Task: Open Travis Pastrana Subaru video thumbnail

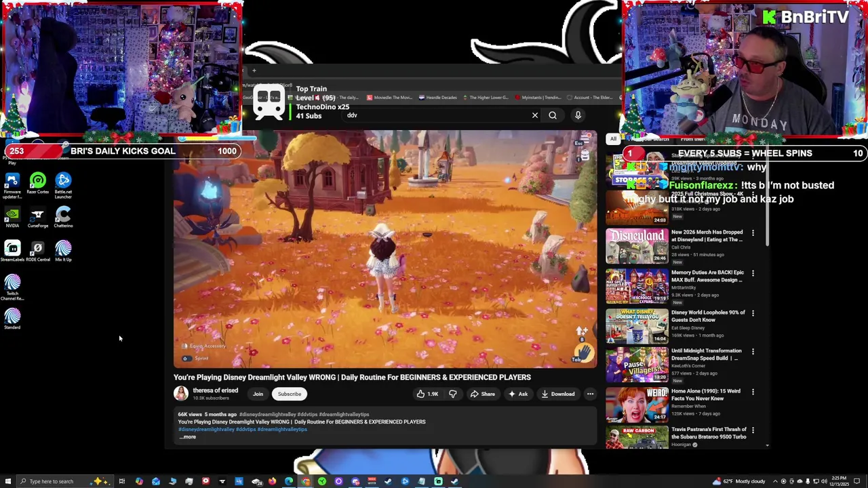Action: click(x=637, y=438)
